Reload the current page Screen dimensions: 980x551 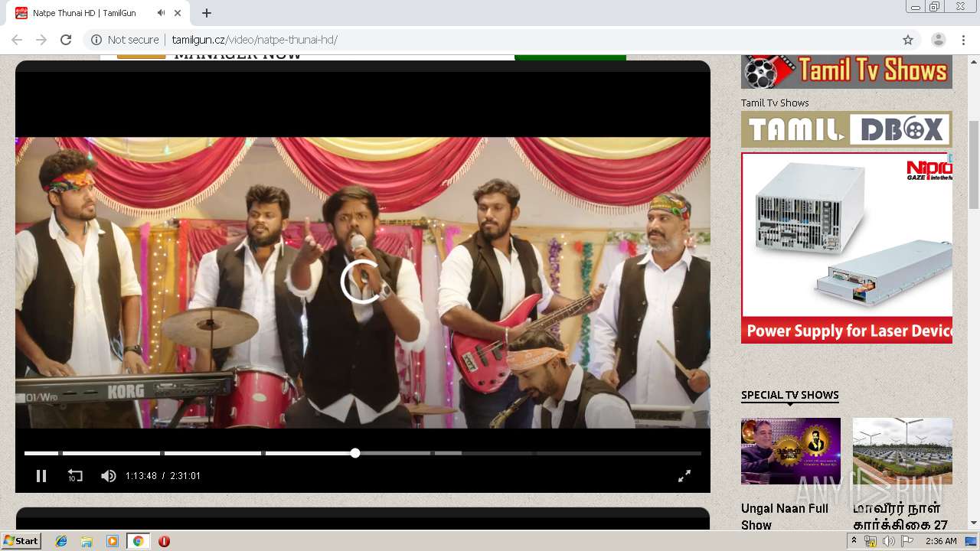66,40
